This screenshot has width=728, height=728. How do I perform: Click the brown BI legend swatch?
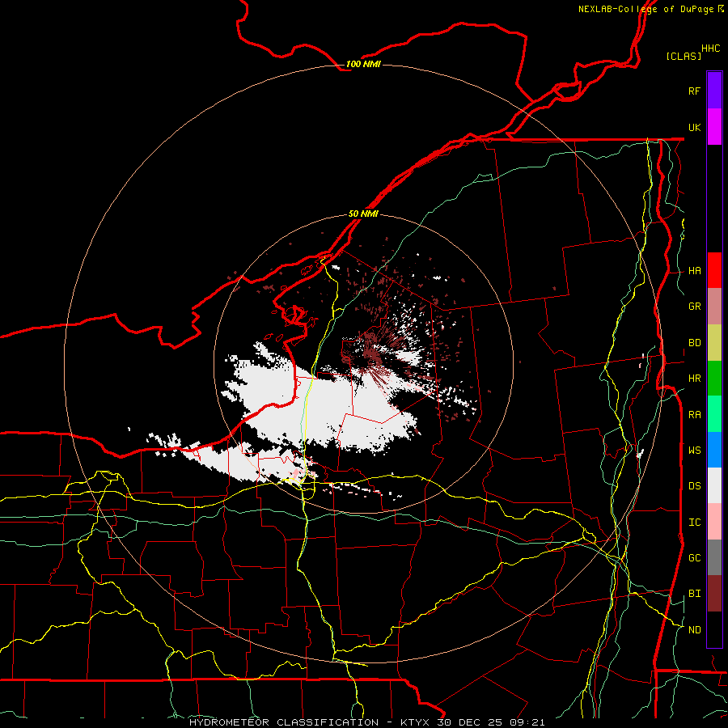714,594
